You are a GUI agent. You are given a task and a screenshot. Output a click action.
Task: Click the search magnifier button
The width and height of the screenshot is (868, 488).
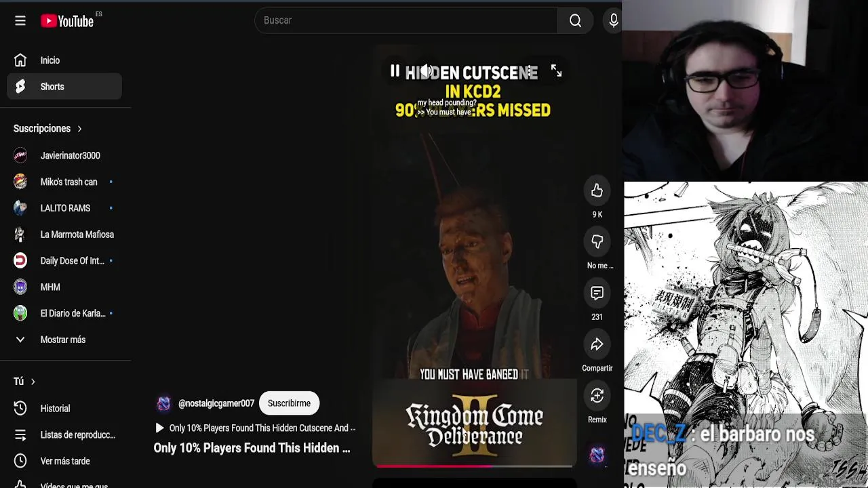point(575,21)
